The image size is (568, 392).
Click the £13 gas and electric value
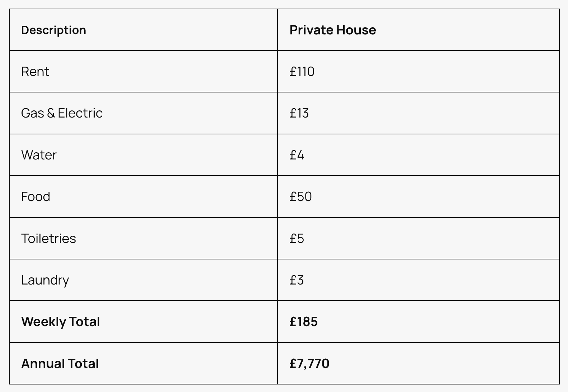(x=299, y=113)
